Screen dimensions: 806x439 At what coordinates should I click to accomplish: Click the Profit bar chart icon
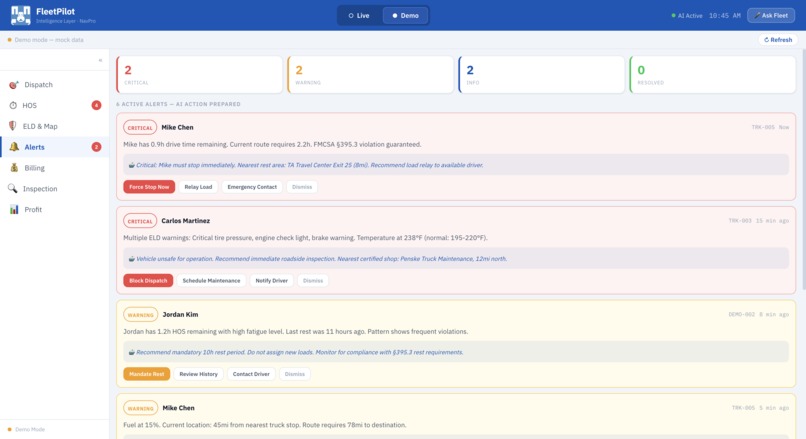click(14, 209)
